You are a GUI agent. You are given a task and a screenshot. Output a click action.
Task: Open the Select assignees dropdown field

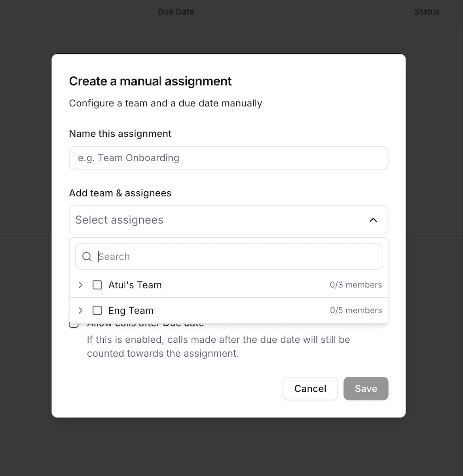pyautogui.click(x=229, y=220)
